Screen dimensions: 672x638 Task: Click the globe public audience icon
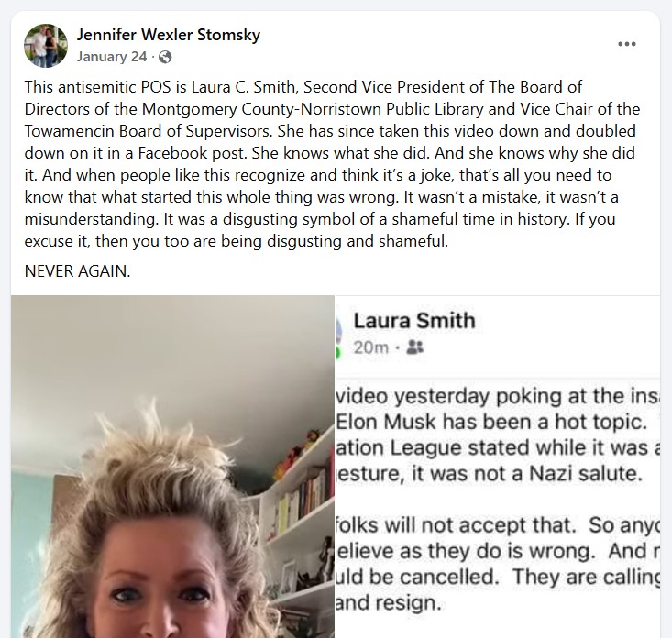click(x=165, y=57)
